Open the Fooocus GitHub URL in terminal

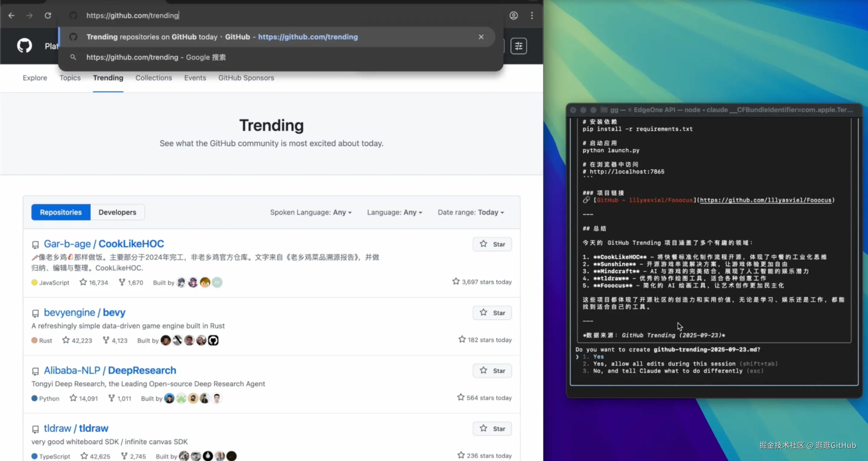click(x=765, y=200)
